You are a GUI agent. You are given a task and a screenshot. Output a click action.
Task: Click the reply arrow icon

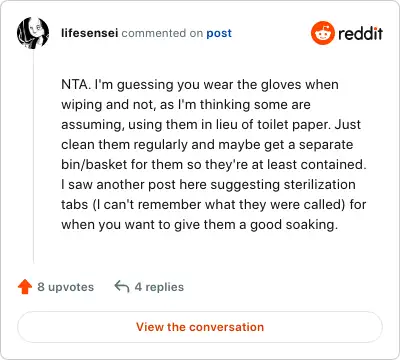click(x=122, y=286)
